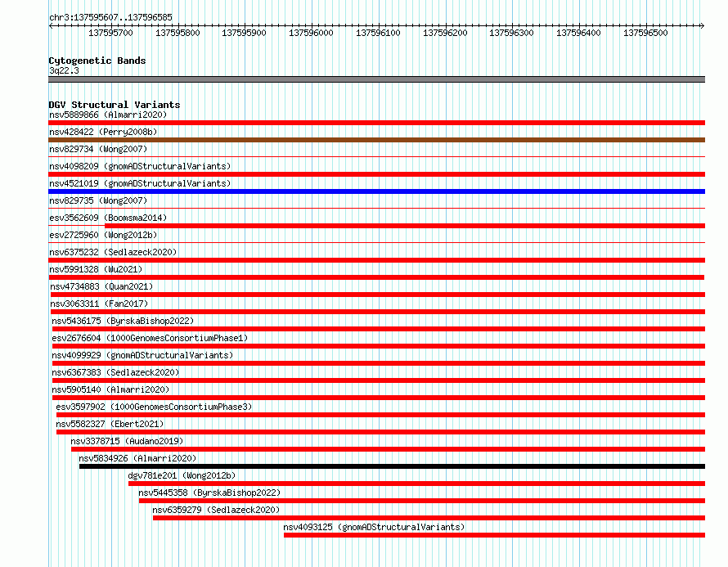
Task: Open the nsv829734 (Wong2007) variant label
Action: [98, 149]
